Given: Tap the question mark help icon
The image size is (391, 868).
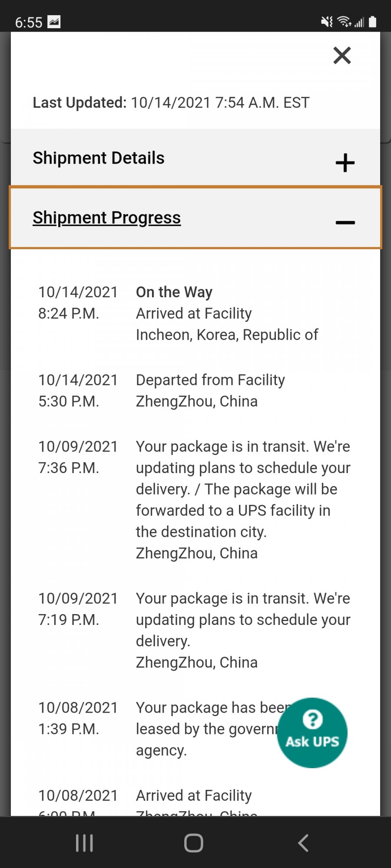Looking at the screenshot, I should (312, 720).
